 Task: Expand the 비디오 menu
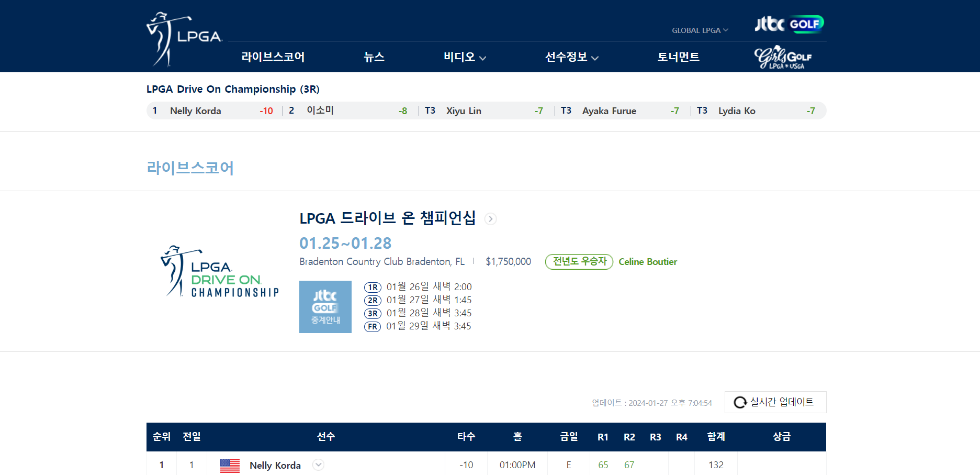tap(465, 57)
